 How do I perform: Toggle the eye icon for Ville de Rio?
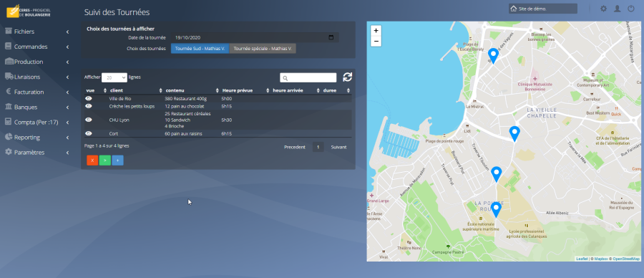pos(88,98)
